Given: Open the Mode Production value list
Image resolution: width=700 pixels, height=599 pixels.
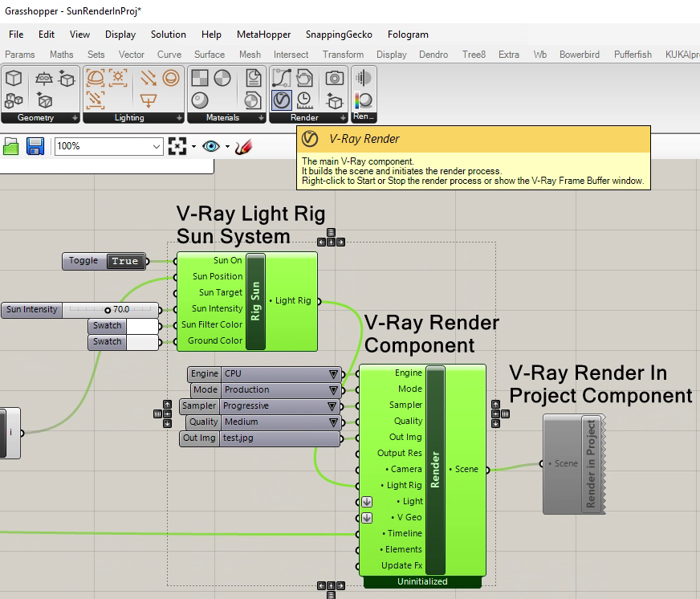Looking at the screenshot, I should coord(333,390).
